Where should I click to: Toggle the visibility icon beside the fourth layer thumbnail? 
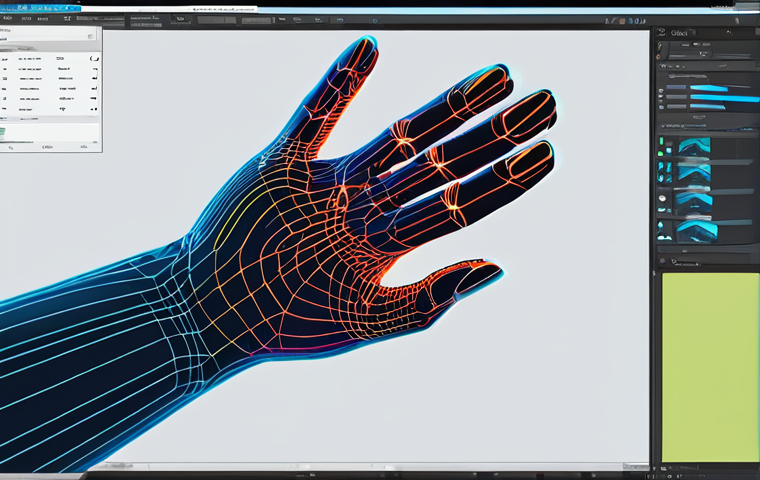coord(663,228)
